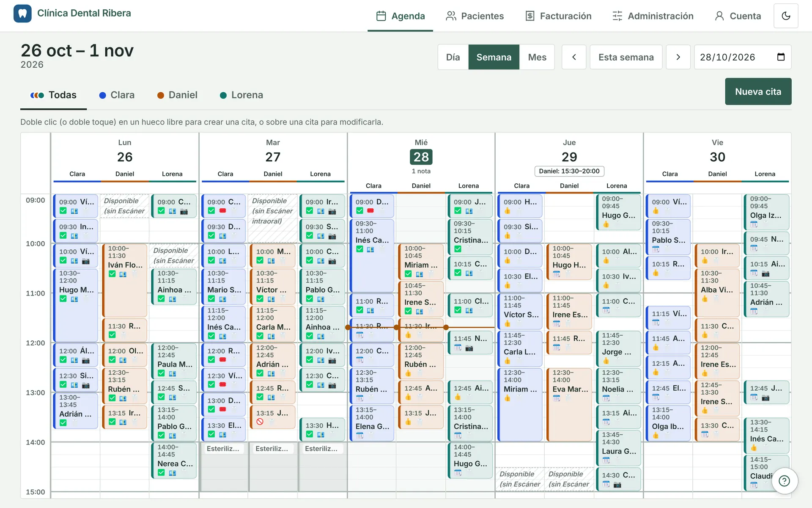Click Tuesday's Disponible (sin Escáner intraoral) slot

pyautogui.click(x=273, y=218)
